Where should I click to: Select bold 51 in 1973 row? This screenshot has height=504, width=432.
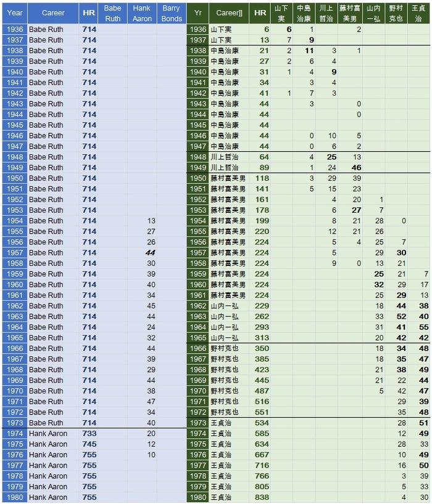(423, 423)
